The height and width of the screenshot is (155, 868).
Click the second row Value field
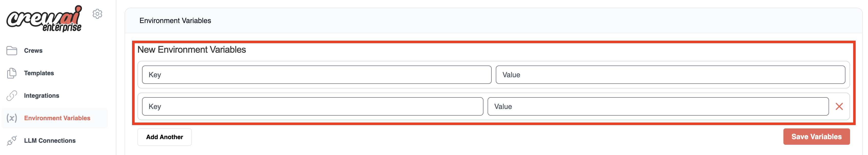pyautogui.click(x=658, y=107)
